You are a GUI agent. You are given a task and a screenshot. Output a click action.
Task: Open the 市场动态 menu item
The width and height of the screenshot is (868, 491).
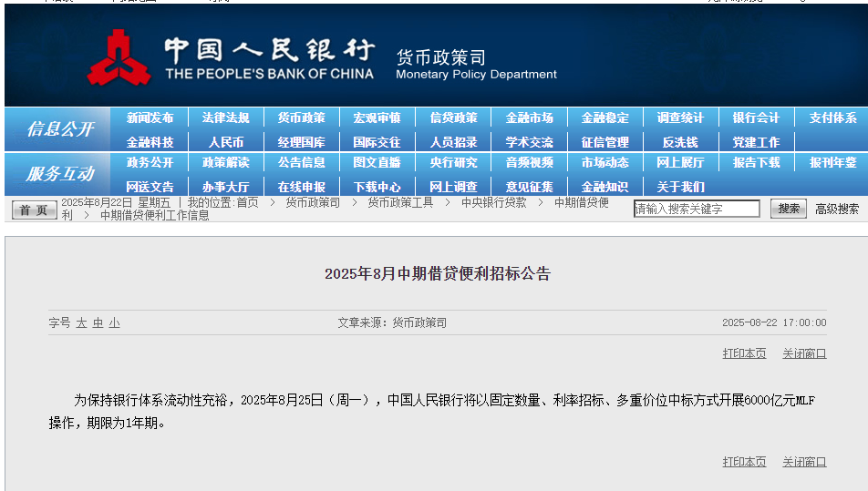click(x=605, y=162)
